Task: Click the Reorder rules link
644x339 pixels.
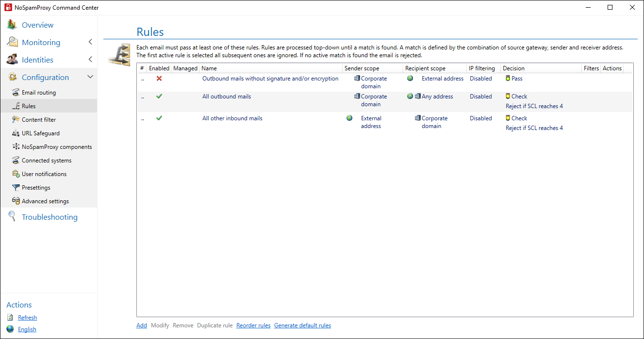Action: coord(253,325)
